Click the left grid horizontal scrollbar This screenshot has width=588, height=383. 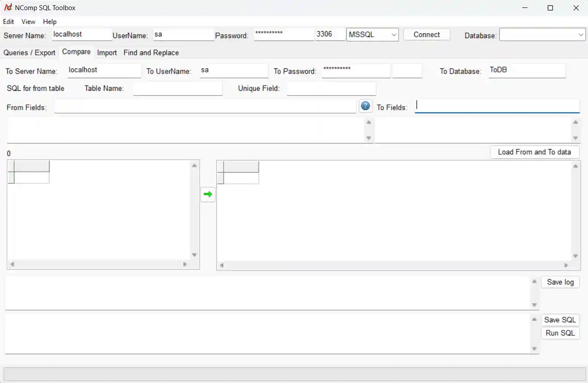click(x=99, y=264)
